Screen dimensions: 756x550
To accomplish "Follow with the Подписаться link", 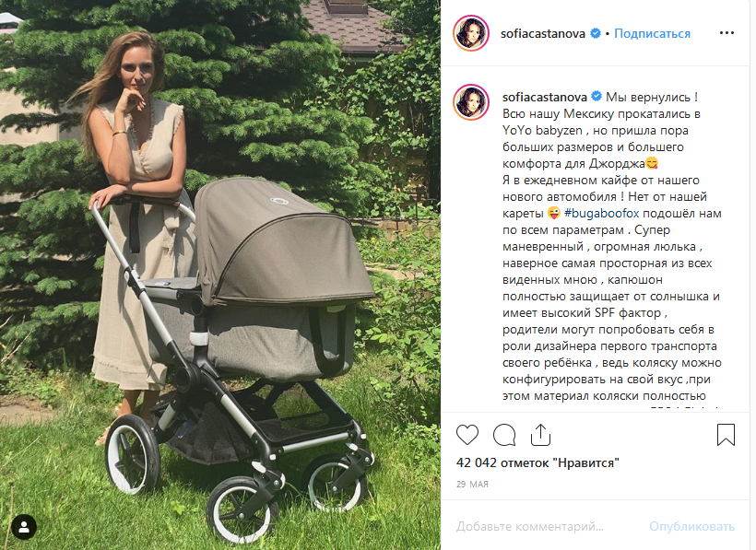I will click(x=652, y=33).
